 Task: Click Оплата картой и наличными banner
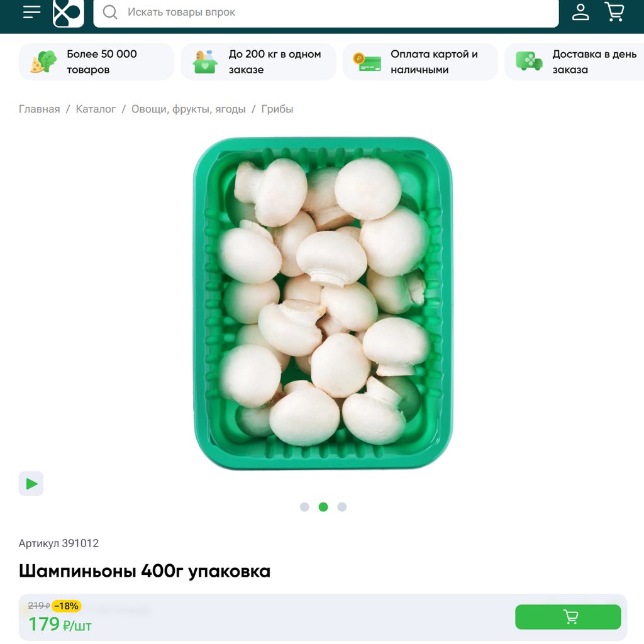(x=420, y=62)
